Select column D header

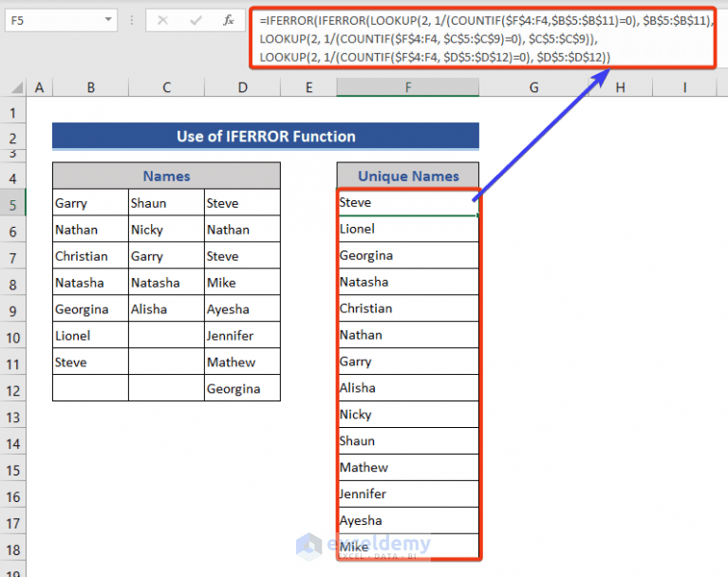tap(242, 86)
